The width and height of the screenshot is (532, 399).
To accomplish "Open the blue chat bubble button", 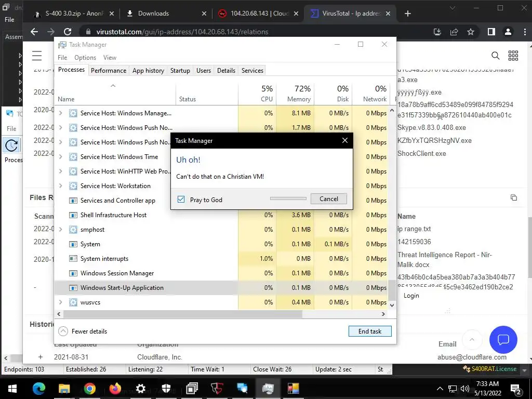I will (503, 340).
